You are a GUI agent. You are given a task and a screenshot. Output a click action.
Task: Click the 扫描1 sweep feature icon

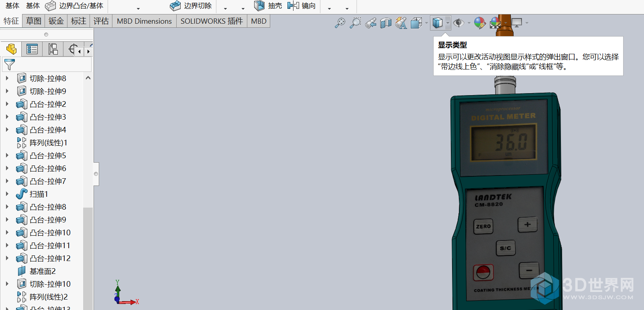(22, 194)
